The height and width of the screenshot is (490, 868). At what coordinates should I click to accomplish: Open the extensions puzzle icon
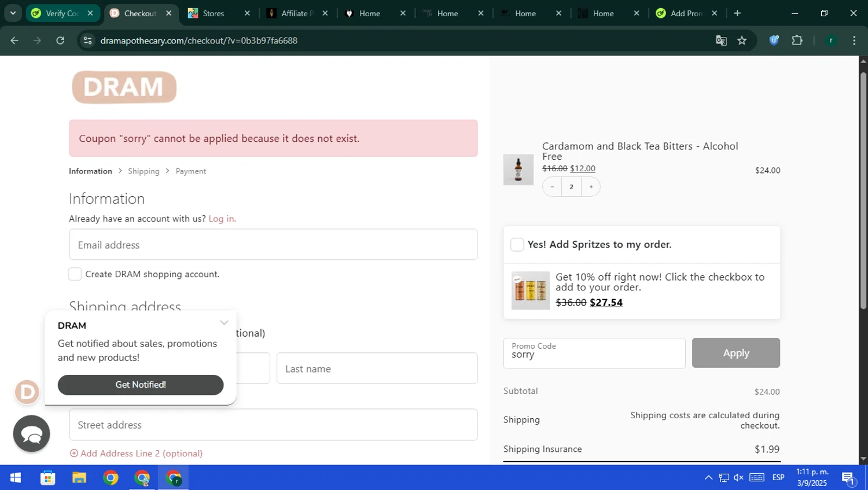pos(797,40)
